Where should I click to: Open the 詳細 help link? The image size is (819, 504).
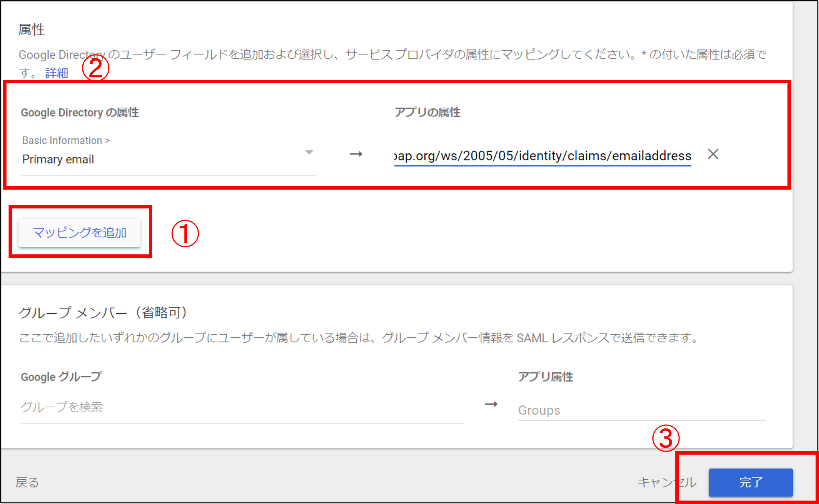click(57, 73)
